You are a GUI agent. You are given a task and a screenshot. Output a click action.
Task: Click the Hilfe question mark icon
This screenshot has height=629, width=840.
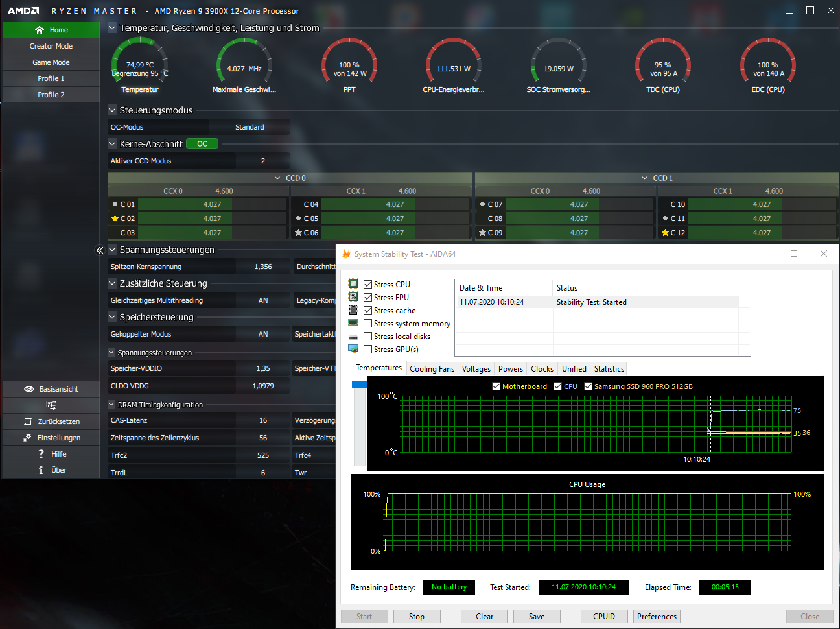coord(41,454)
